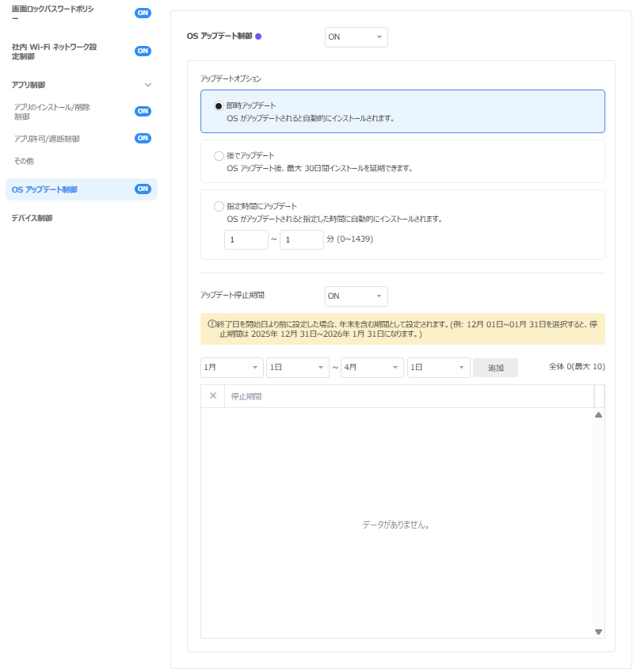Viewport: 637px width, 672px height.
Task: Click the X column header icon
Action: (213, 395)
